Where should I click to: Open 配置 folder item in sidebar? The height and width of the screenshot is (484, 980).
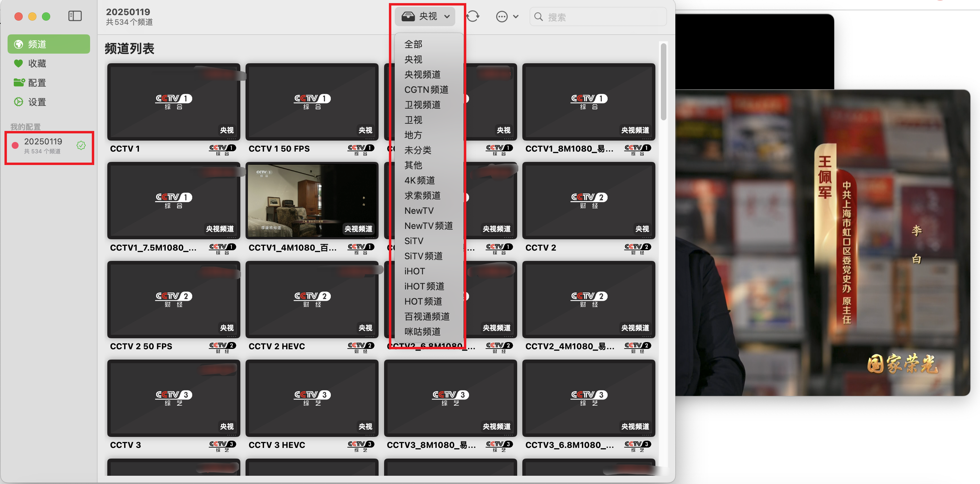pyautogui.click(x=37, y=82)
